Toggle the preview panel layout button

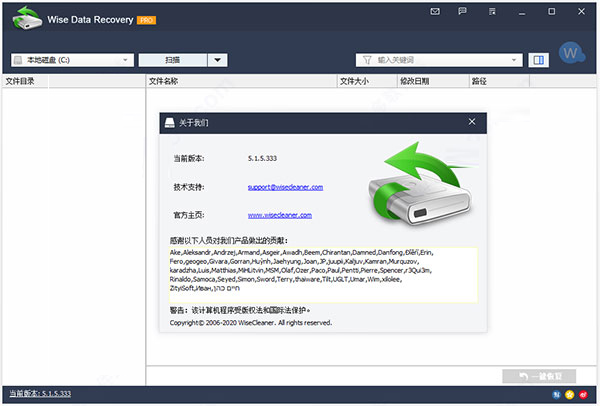click(538, 60)
